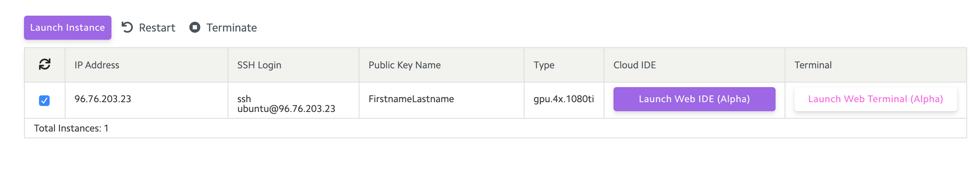
Task: Click the IP Address column header
Action: (x=97, y=65)
